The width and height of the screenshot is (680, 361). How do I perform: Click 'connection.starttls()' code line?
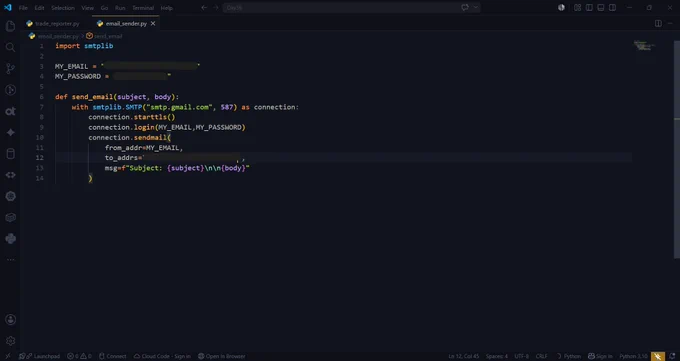132,117
